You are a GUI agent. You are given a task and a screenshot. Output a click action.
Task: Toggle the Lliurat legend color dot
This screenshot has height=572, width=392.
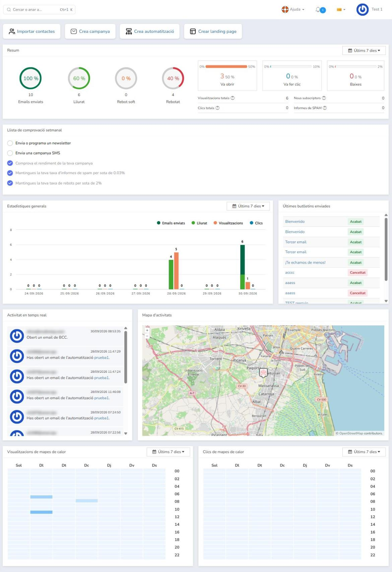click(x=193, y=223)
